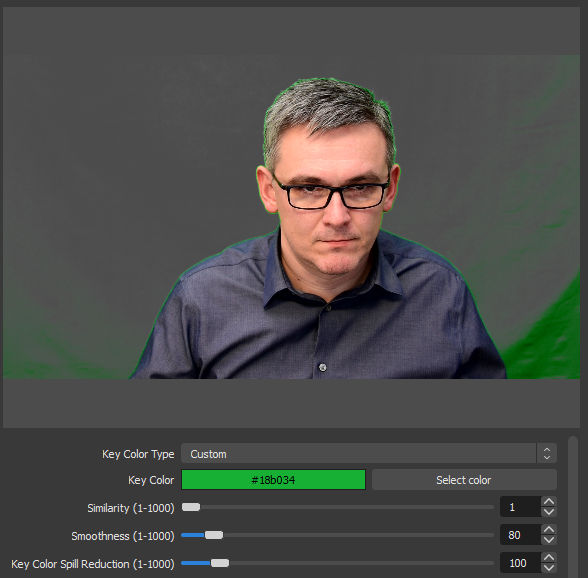Increase Smoothness value with up arrow
The height and width of the screenshot is (578, 588).
549,530
